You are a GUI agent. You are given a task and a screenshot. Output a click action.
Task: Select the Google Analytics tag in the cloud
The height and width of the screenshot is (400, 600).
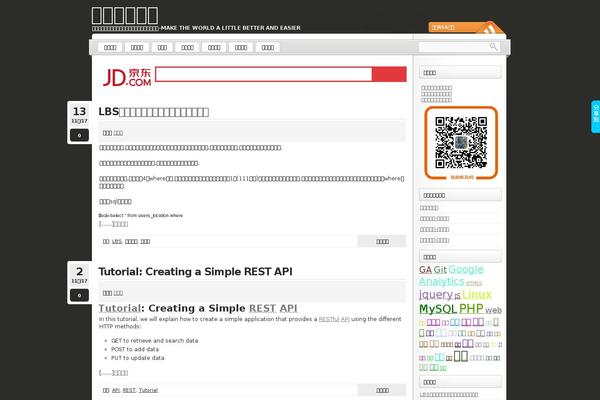point(451,275)
